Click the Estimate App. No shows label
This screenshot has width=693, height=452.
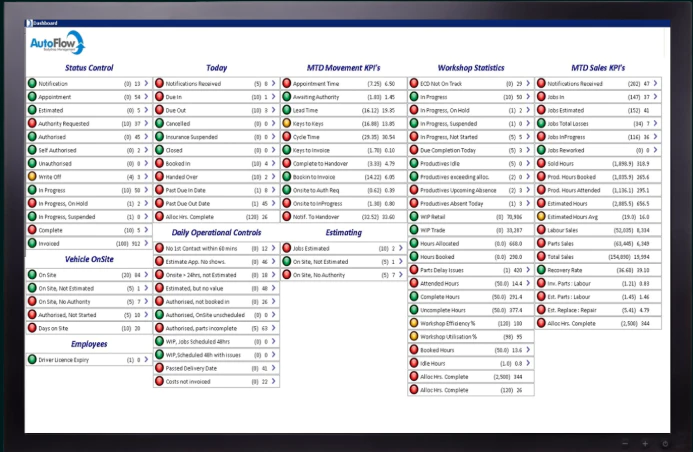(x=195, y=262)
